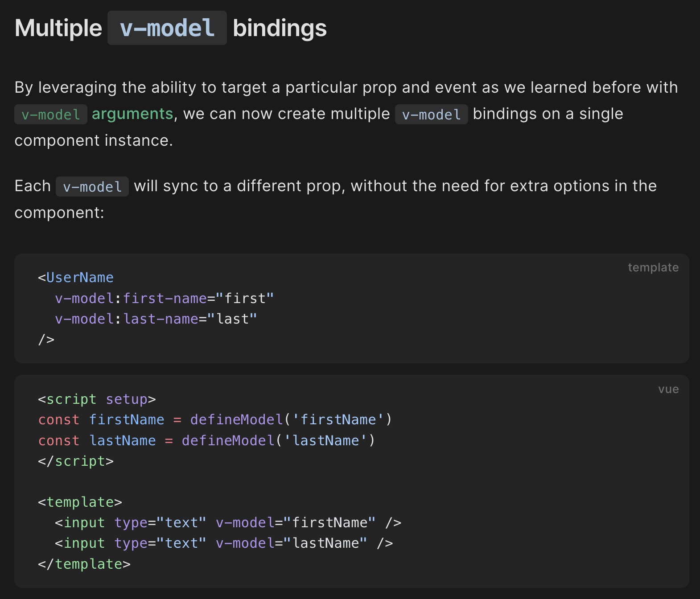Click the closing '</template>' line
The height and width of the screenshot is (599, 700).
click(x=84, y=564)
